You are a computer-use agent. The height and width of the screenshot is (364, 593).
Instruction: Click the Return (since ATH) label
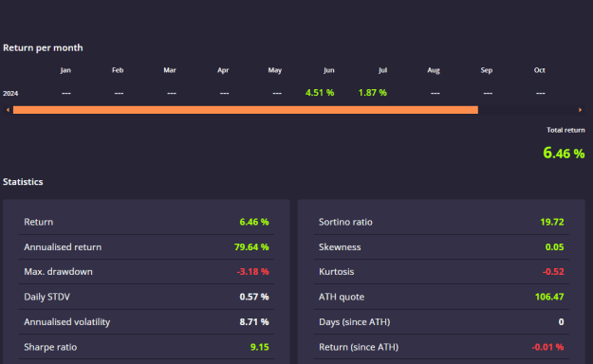point(359,347)
